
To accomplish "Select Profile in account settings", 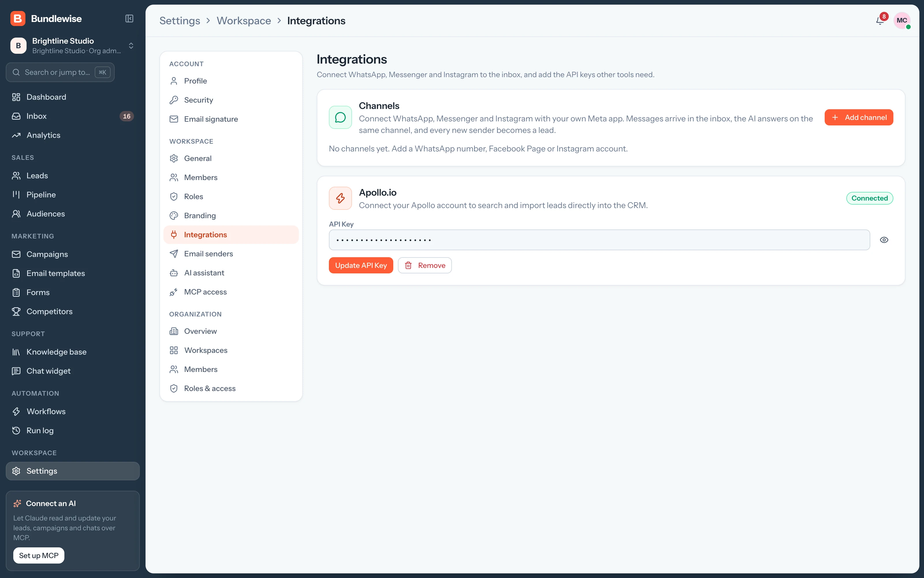I will [231, 81].
